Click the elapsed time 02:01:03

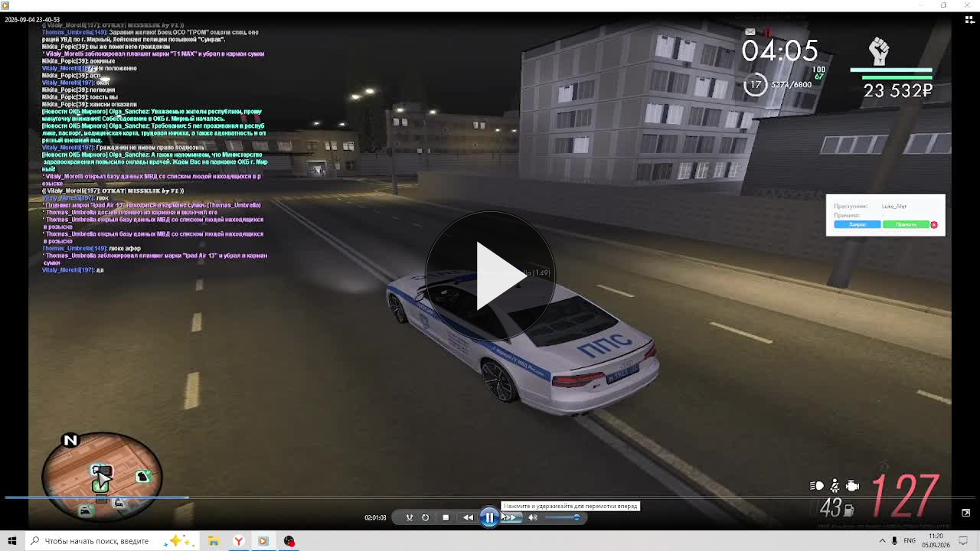(x=375, y=518)
